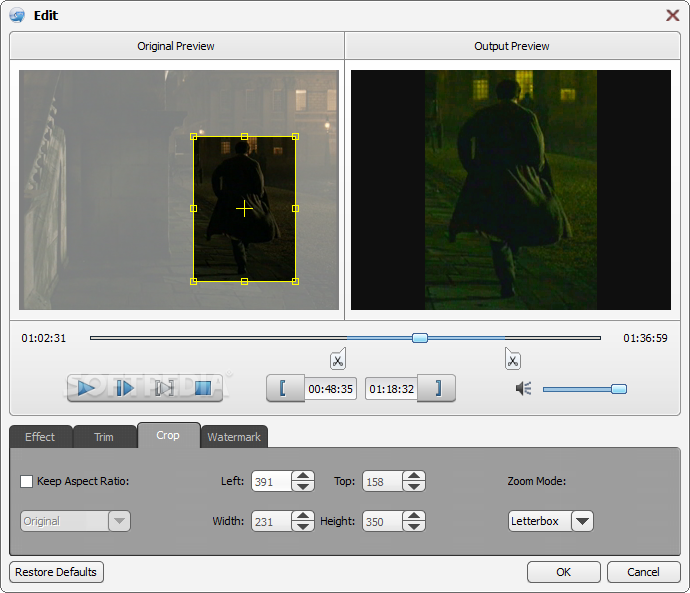Click the Play Selection bracket button
Image resolution: width=690 pixels, height=593 pixels.
164,388
